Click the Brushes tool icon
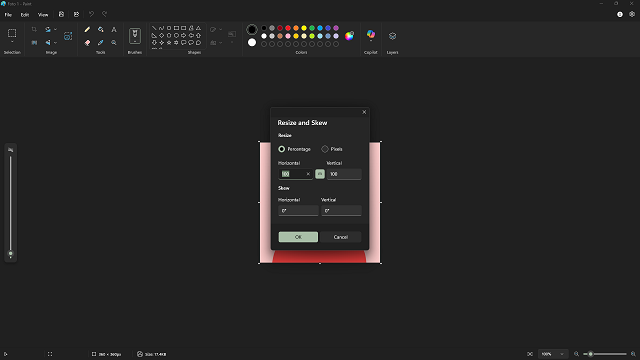 (x=135, y=36)
